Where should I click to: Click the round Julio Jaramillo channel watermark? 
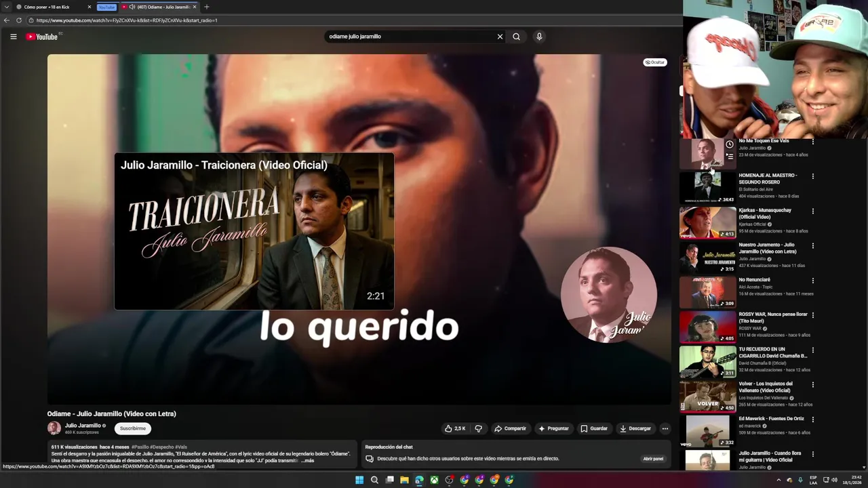click(608, 295)
